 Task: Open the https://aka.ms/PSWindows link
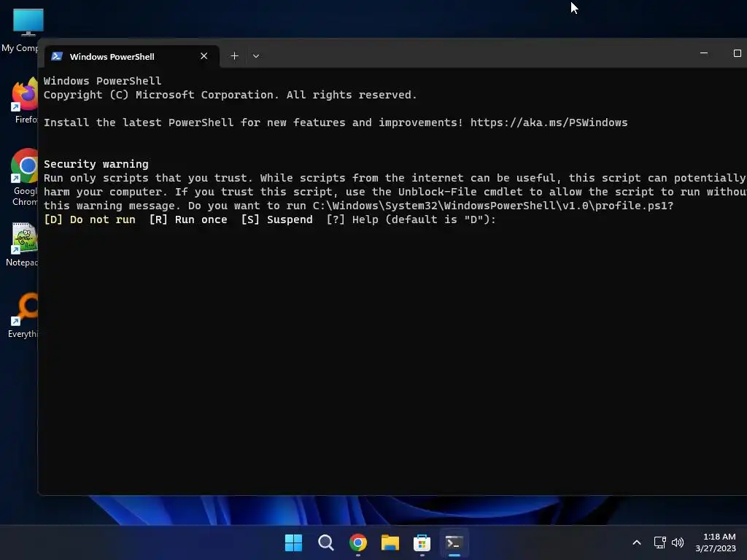pos(549,122)
